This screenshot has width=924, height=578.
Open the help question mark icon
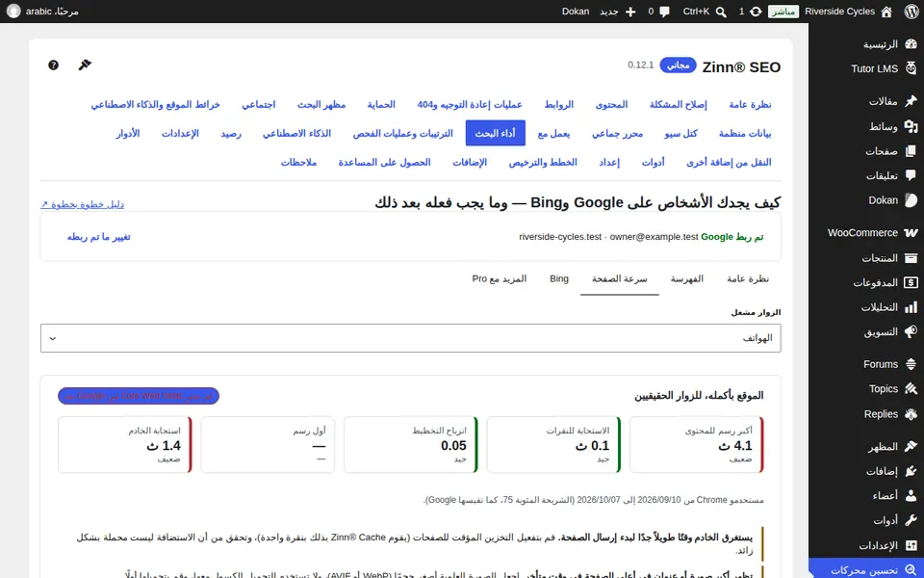coord(53,65)
